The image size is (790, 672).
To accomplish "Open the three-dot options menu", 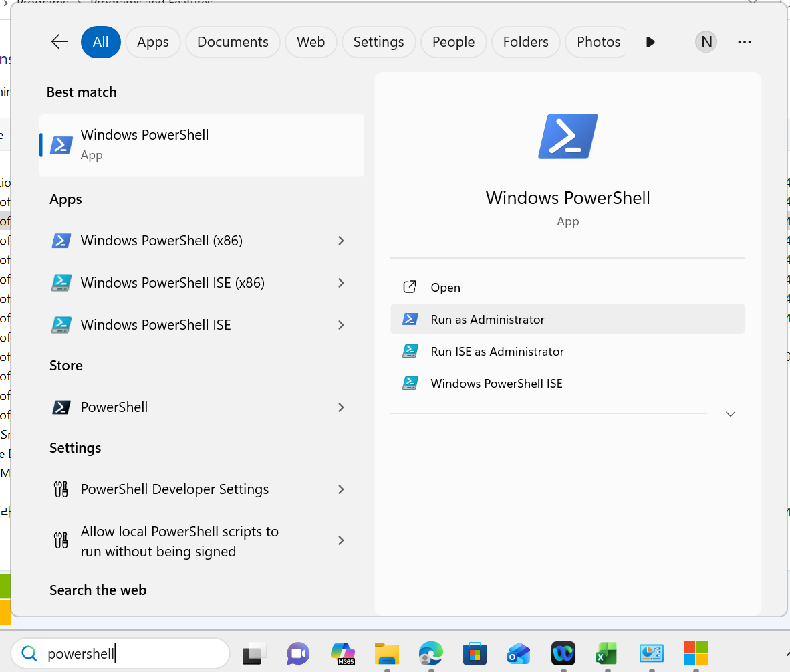I will (744, 42).
